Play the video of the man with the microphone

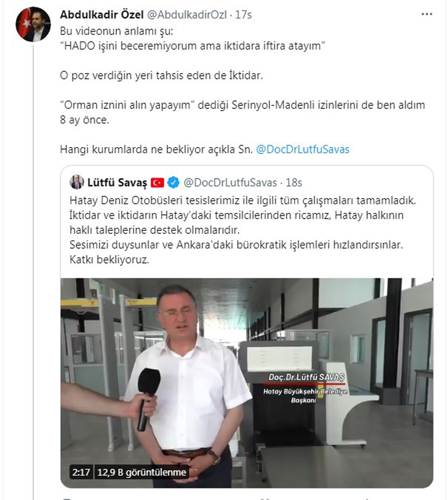[247, 382]
